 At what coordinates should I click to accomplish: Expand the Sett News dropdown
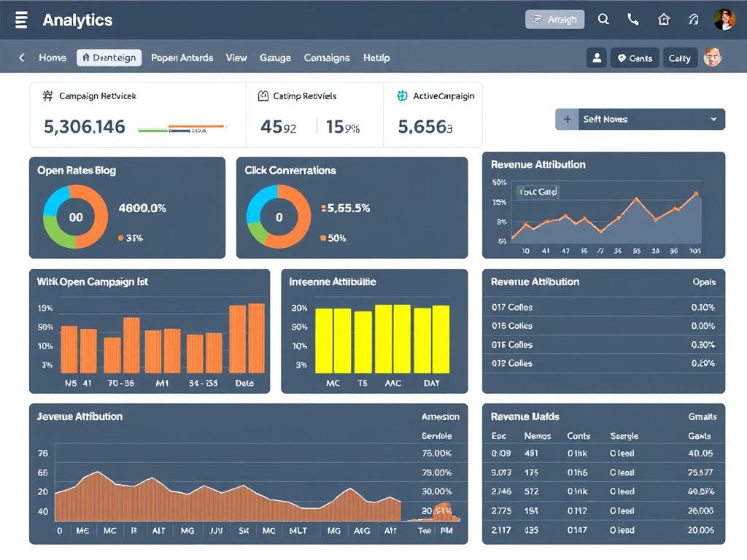click(x=711, y=119)
